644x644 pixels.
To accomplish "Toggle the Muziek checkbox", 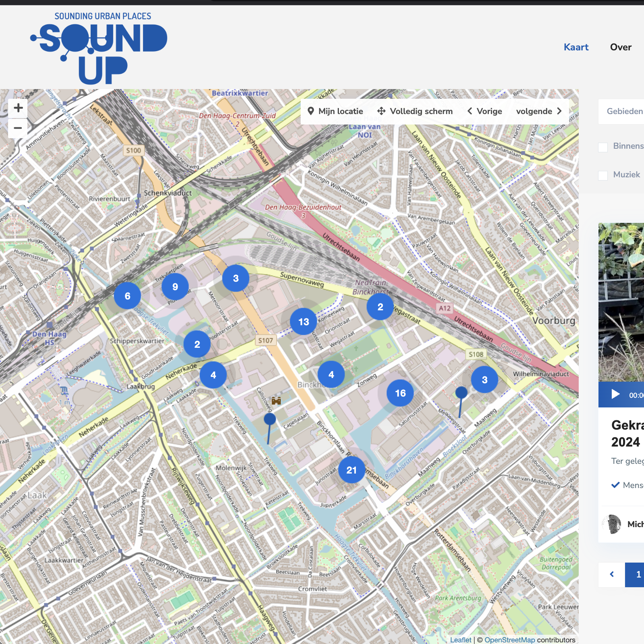I will pos(603,175).
